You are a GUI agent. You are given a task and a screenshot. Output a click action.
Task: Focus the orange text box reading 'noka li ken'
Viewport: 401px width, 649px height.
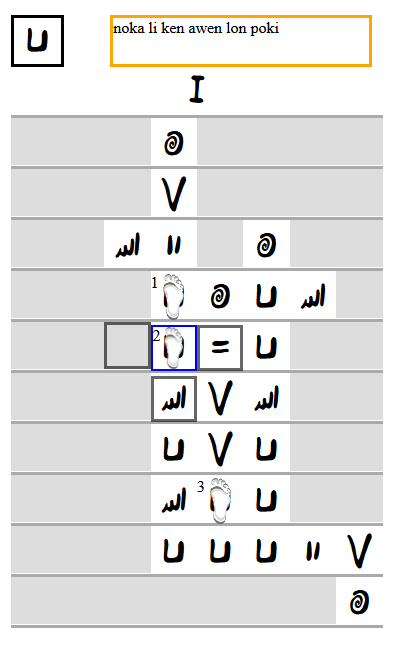(x=241, y=41)
